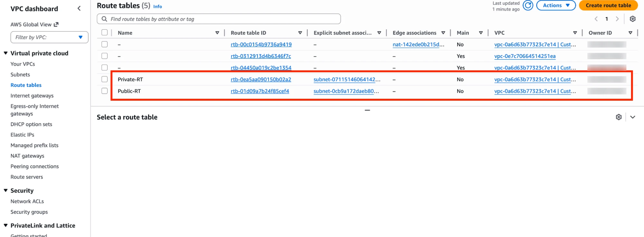Sort by Route table ID column arrow

click(300, 33)
